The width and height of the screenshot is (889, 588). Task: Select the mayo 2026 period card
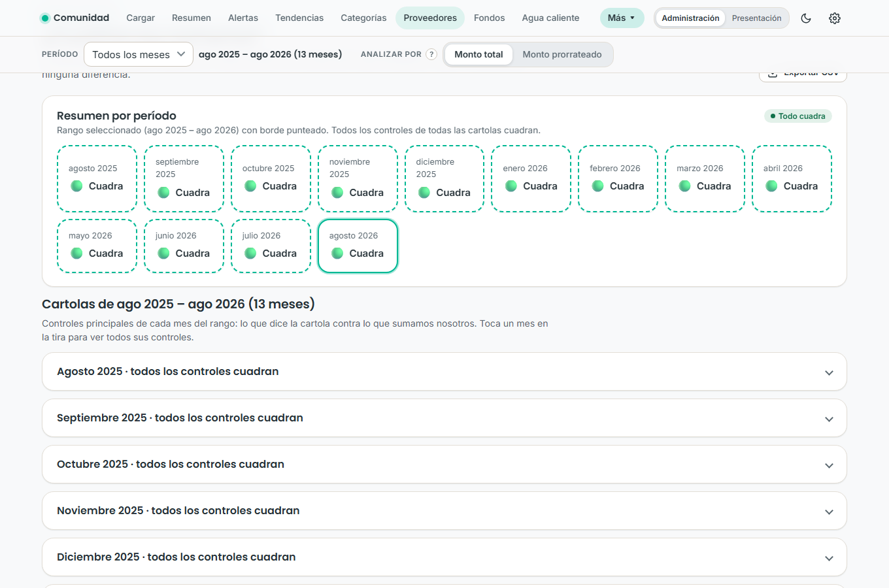tap(97, 246)
